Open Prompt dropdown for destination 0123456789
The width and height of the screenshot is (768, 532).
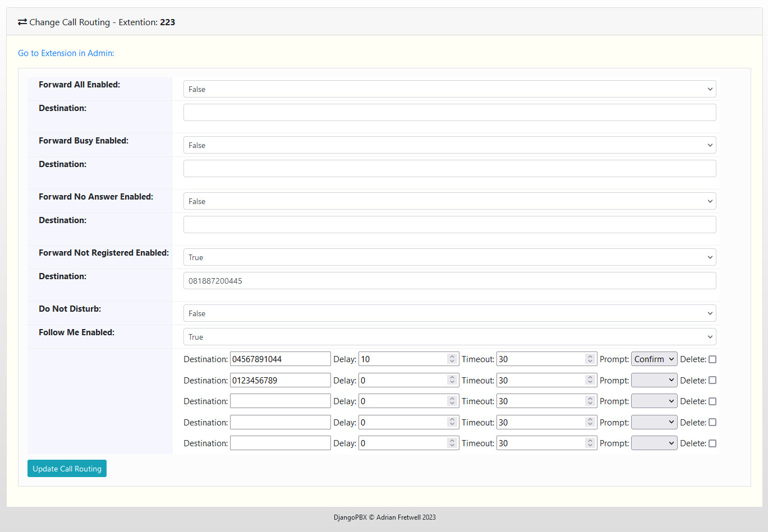pos(654,380)
